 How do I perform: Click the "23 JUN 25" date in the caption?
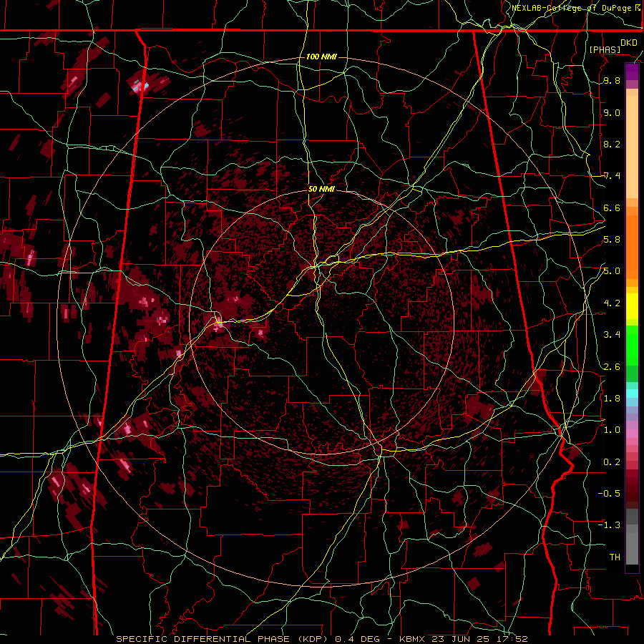pos(459,639)
